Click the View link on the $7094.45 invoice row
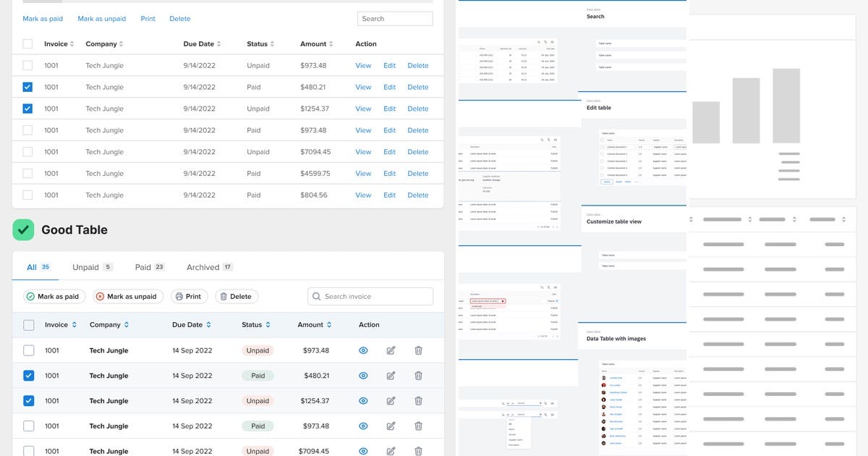The width and height of the screenshot is (868, 456). tap(363, 151)
